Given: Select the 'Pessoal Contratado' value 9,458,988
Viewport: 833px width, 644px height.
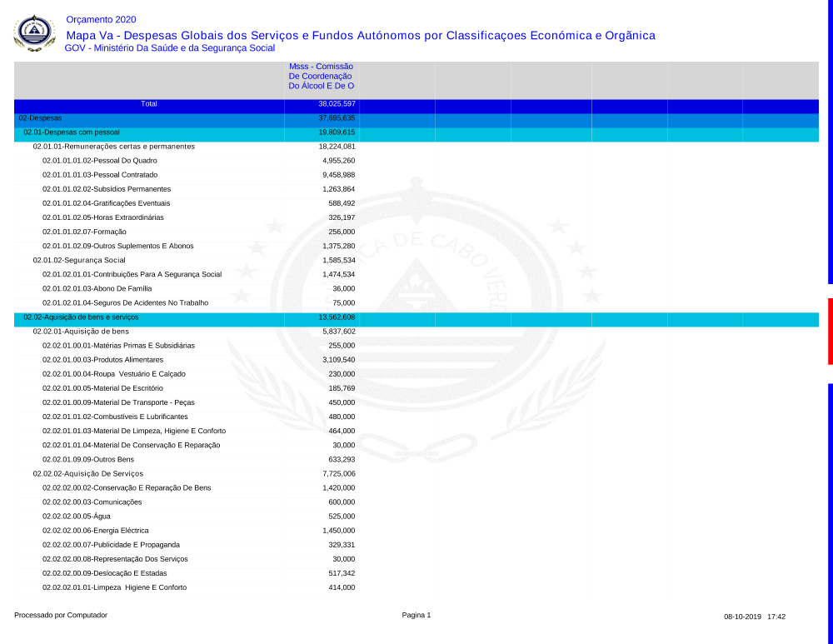Looking at the screenshot, I should pyautogui.click(x=338, y=175).
